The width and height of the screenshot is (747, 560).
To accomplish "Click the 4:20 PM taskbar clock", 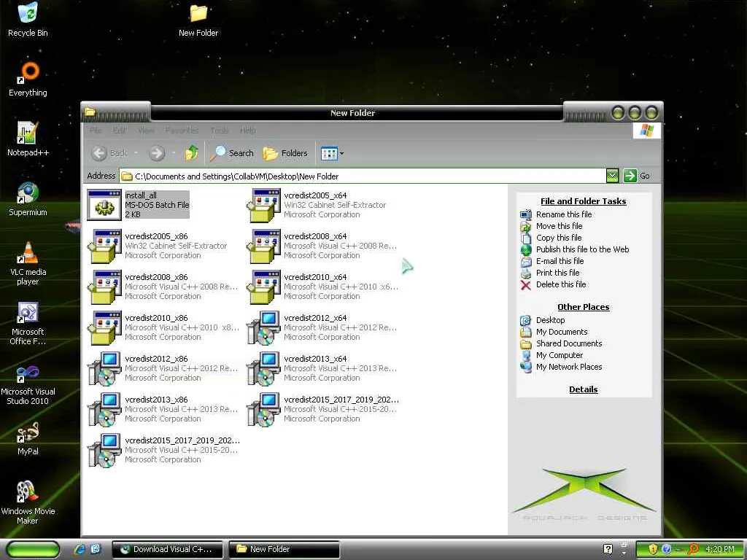I will pyautogui.click(x=719, y=549).
